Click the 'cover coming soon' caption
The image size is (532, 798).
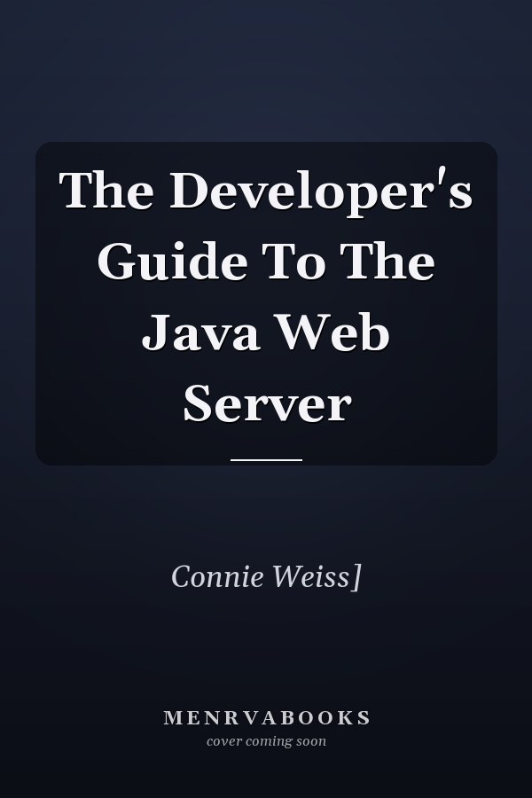[x=266, y=741]
